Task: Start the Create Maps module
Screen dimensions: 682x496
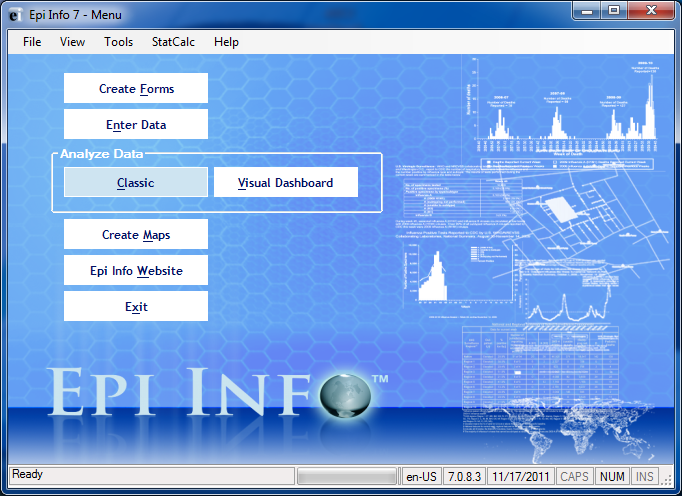Action: (136, 235)
